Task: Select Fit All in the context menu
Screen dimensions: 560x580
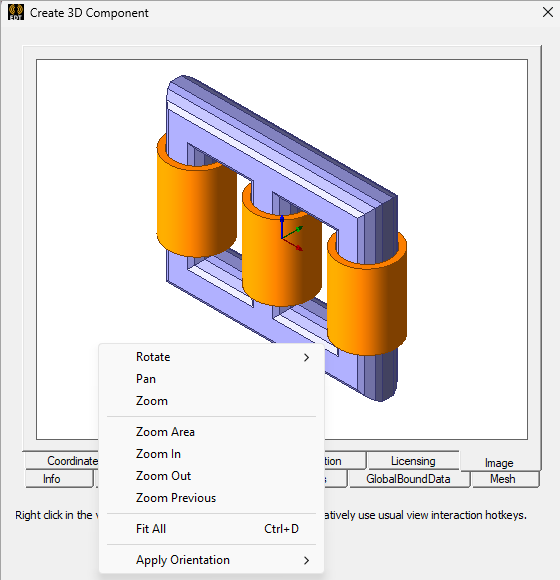Action: click(x=211, y=529)
